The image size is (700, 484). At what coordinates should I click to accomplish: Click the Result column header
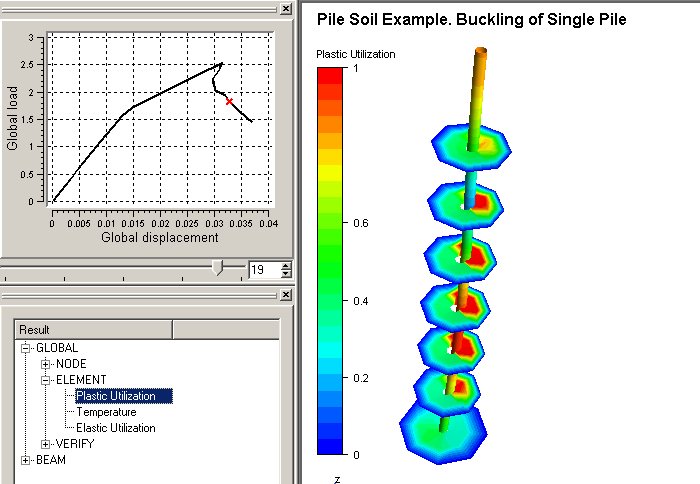pyautogui.click(x=95, y=329)
